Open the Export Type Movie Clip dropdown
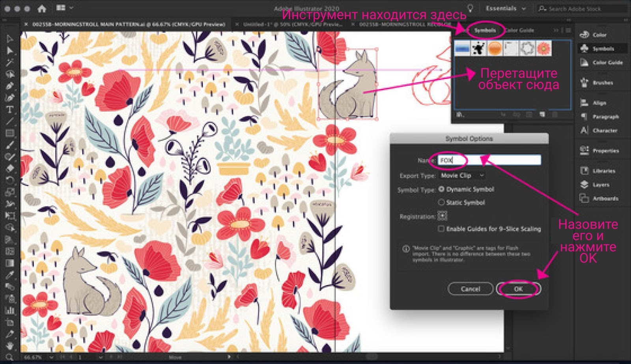This screenshot has width=631, height=364. click(462, 175)
